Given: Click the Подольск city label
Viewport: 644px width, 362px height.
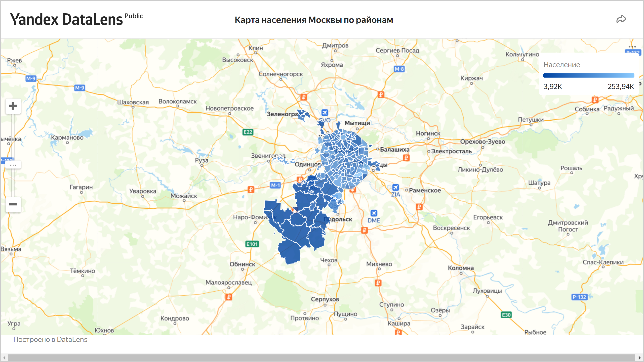Looking at the screenshot, I should click(x=338, y=219).
